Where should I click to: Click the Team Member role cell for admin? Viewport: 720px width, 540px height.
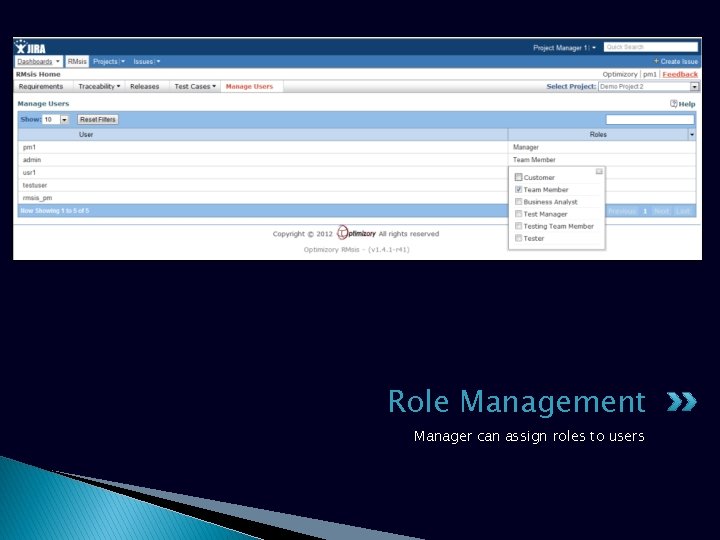[x=602, y=160]
